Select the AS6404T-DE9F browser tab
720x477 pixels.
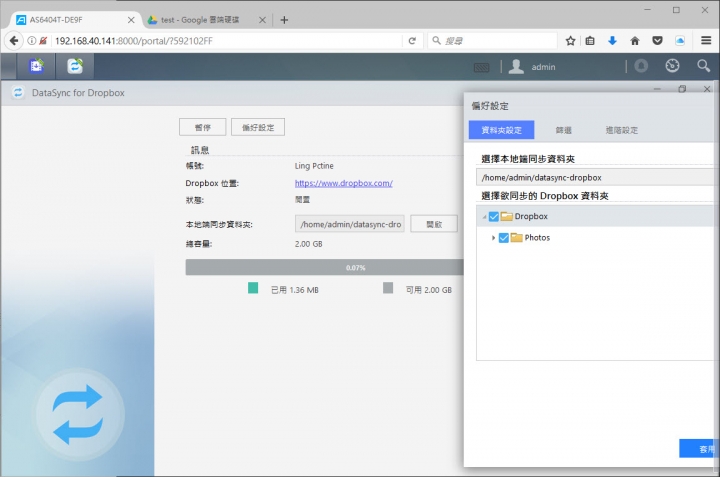pyautogui.click(x=75, y=20)
